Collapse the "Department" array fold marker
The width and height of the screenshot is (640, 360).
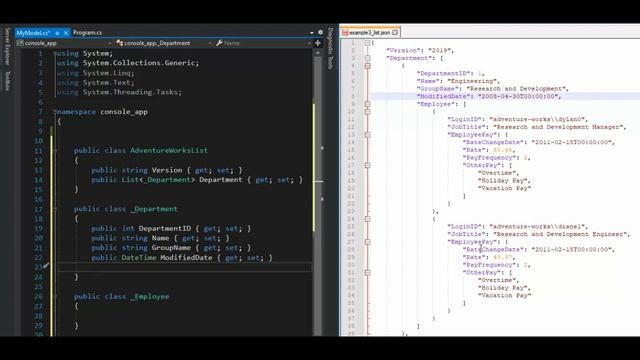[367, 58]
